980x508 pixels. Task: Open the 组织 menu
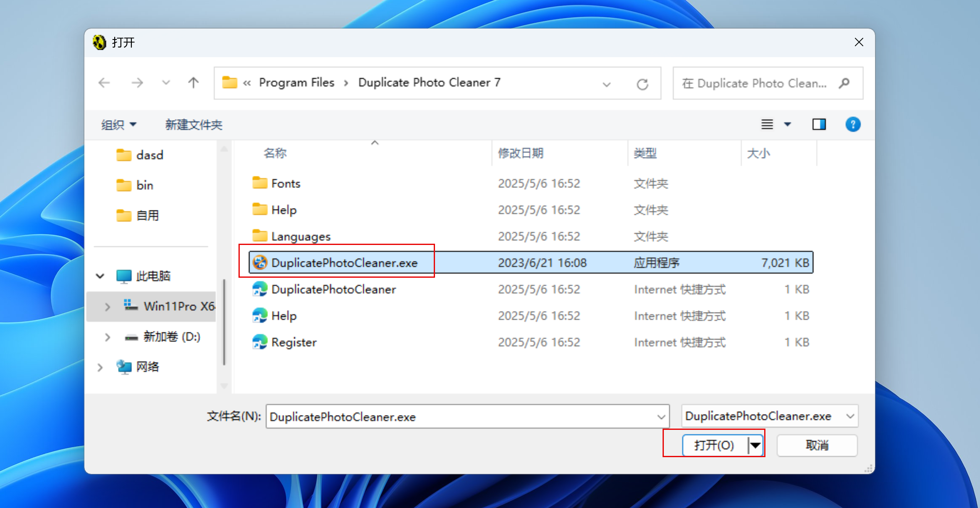click(x=118, y=125)
